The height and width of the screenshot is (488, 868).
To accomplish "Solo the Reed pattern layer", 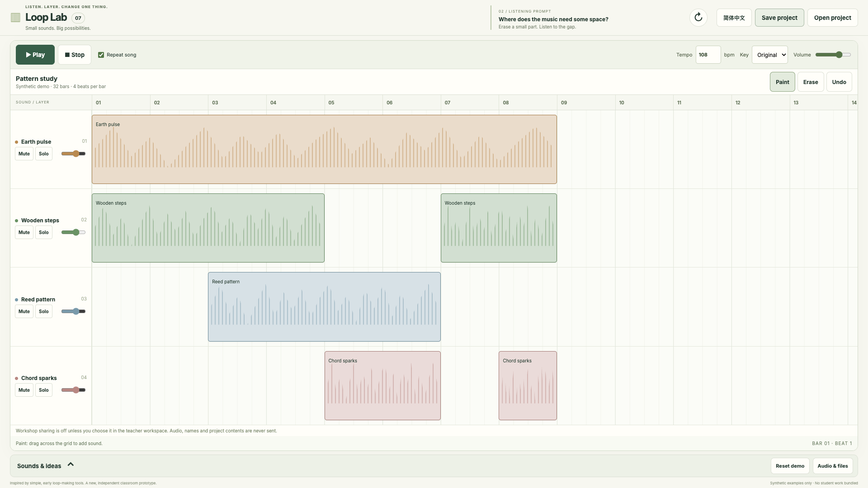I will pyautogui.click(x=44, y=311).
